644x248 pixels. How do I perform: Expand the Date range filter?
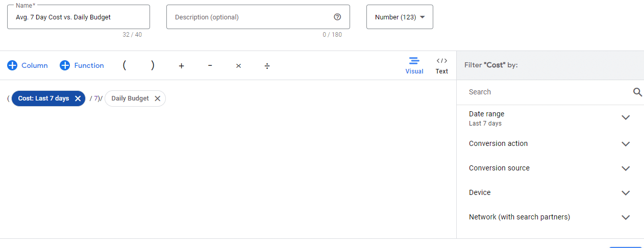[x=626, y=118]
